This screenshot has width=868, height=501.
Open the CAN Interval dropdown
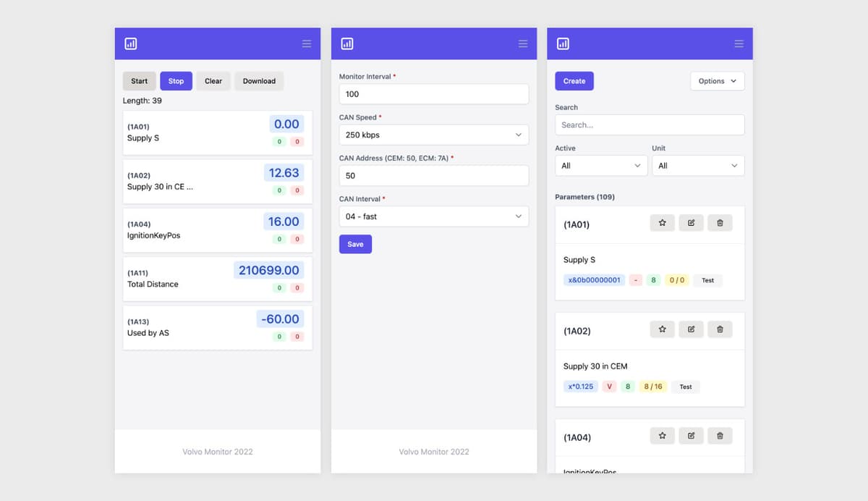(x=433, y=216)
